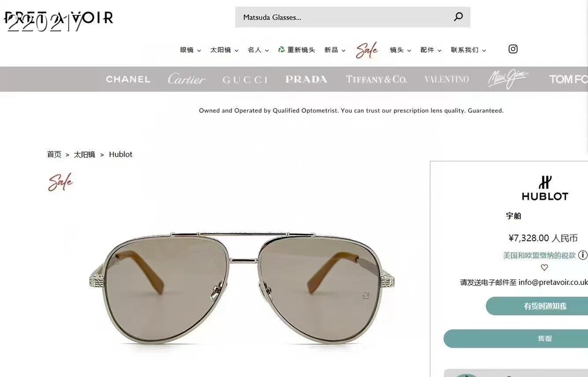Expand the 太阳镜 dropdown menu
588x377 pixels.
pos(224,50)
